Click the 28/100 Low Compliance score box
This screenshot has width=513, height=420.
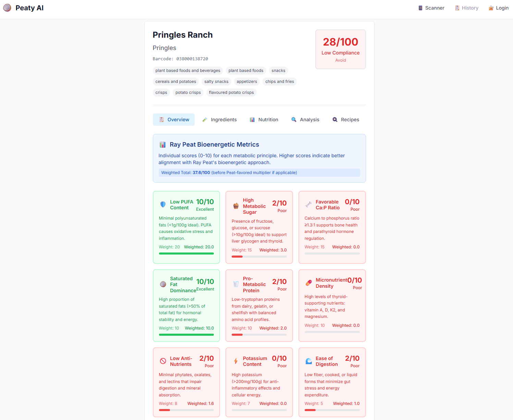[x=340, y=49]
